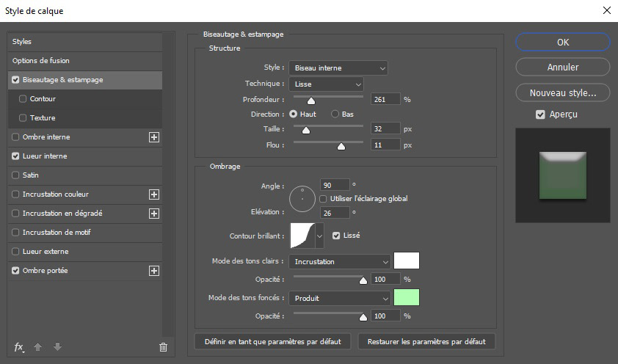Delete effect using the trash icon
618x364 pixels.
click(x=163, y=347)
